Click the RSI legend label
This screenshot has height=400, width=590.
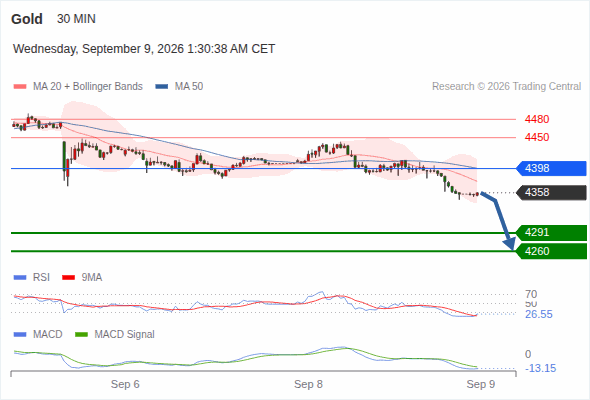pos(41,278)
